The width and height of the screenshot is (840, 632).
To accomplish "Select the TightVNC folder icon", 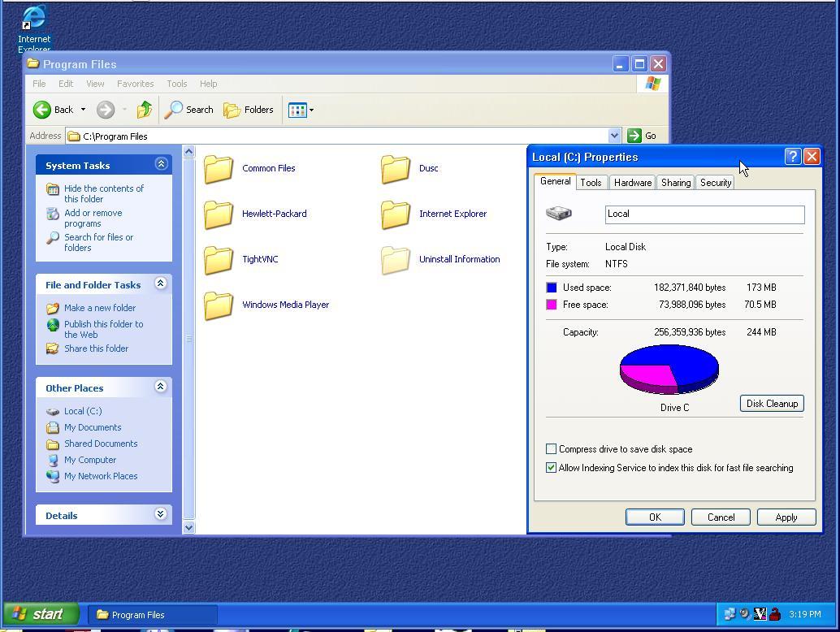I will pyautogui.click(x=219, y=260).
